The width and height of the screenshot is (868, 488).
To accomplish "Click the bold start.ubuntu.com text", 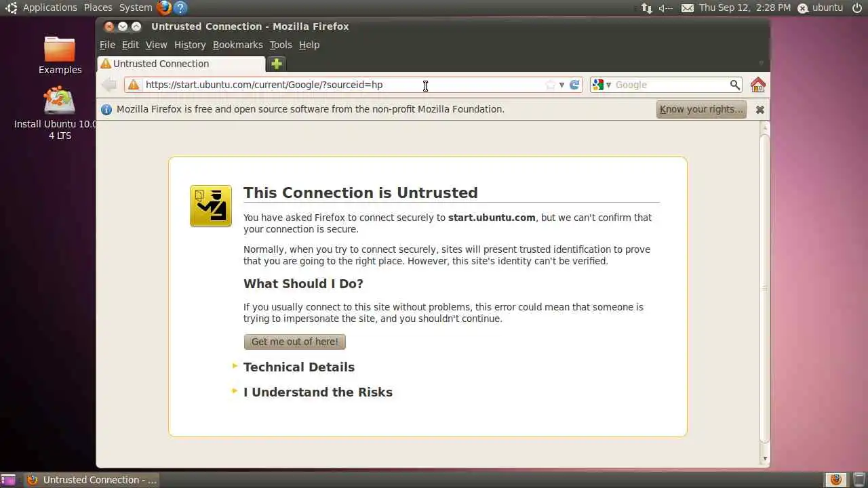I will coord(492,218).
